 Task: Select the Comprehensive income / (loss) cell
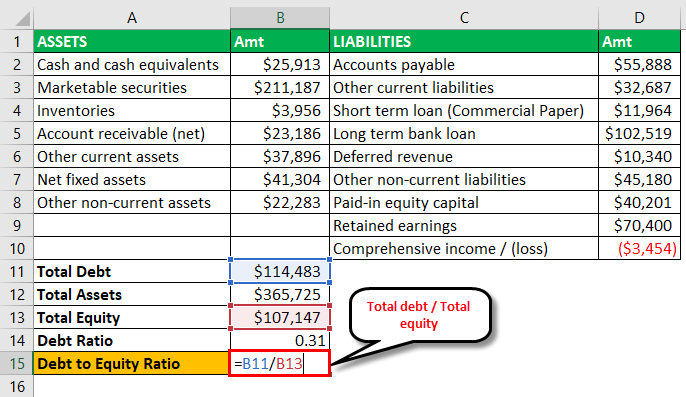(464, 249)
